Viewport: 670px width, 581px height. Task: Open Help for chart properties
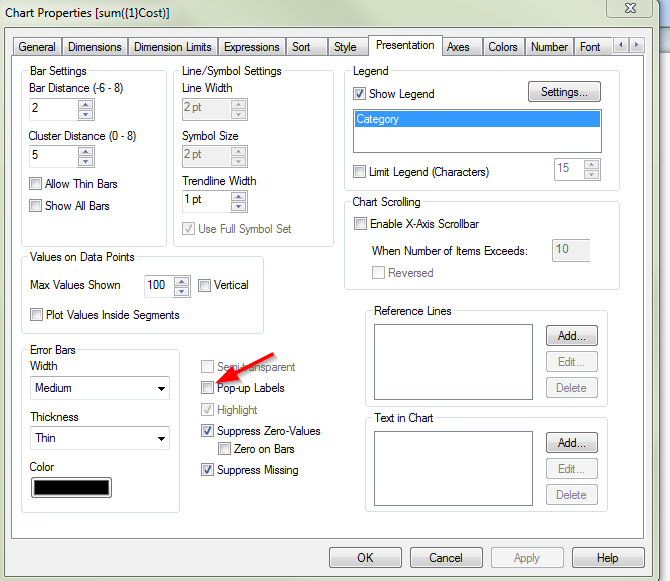[x=608, y=558]
